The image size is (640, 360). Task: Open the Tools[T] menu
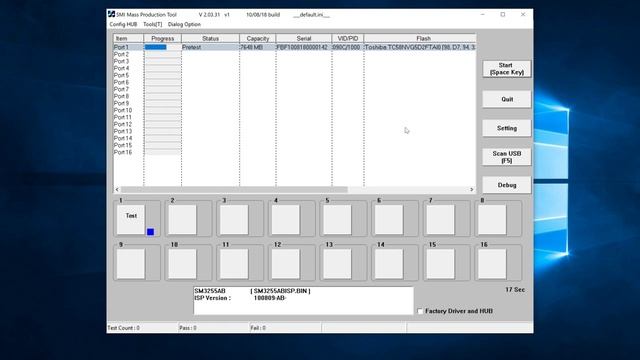(x=153, y=24)
